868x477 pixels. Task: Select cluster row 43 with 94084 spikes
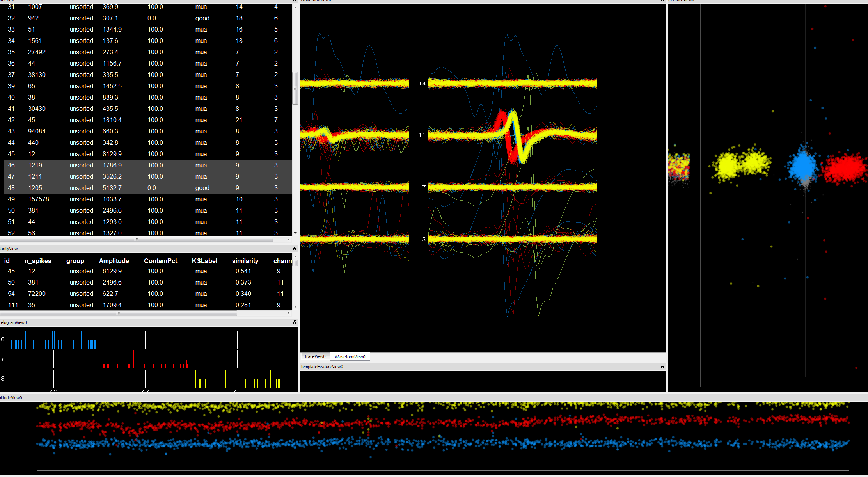point(147,131)
